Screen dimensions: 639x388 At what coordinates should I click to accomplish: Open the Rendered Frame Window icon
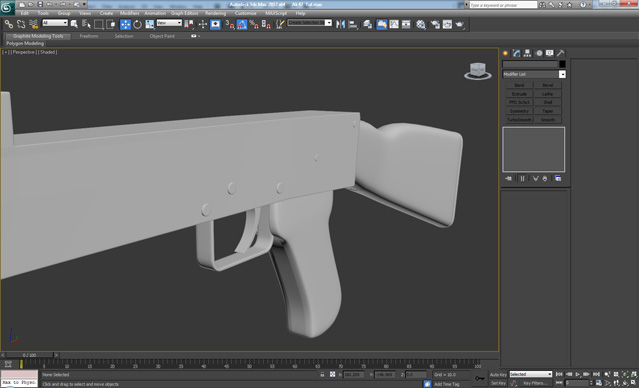click(447, 24)
